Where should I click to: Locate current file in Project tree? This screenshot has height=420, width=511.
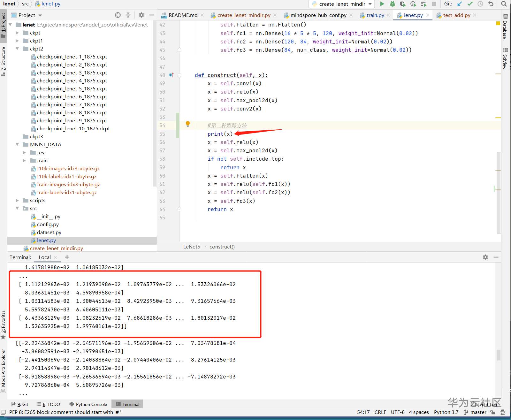(x=118, y=15)
